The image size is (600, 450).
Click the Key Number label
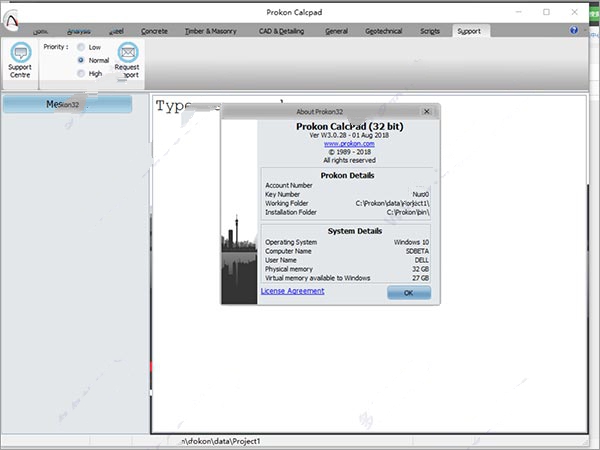[x=282, y=194]
